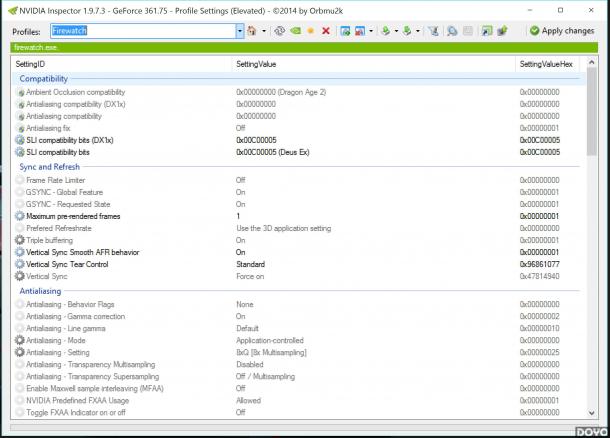Create new profile with the orange sun icon
Screen dimensions: 610x438
[310, 31]
